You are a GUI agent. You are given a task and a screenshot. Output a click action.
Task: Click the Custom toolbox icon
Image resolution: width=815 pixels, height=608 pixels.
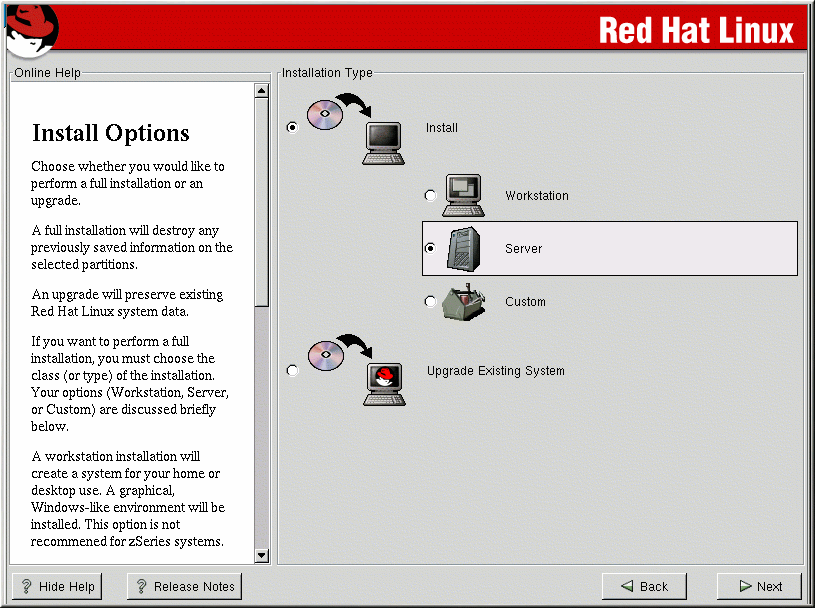tap(463, 302)
